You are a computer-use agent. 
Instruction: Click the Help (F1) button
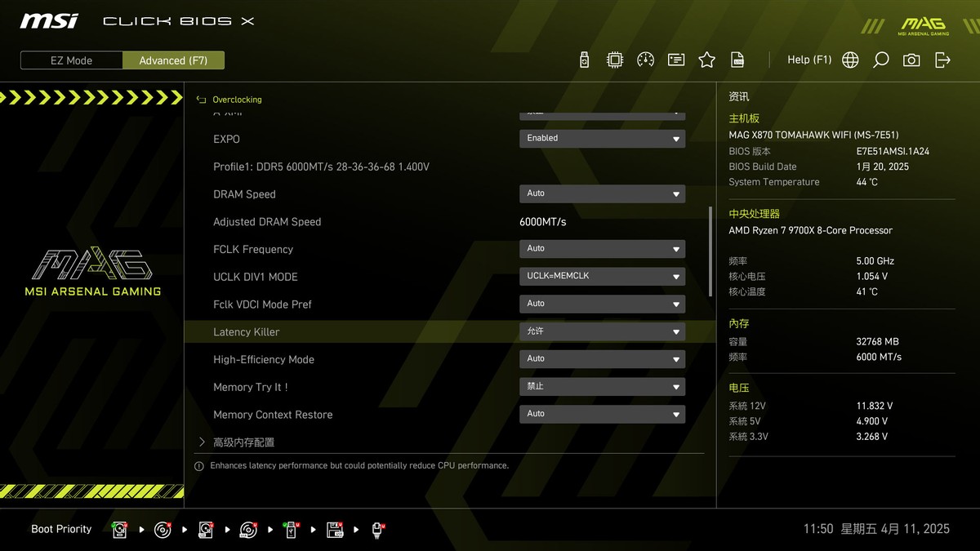point(809,60)
